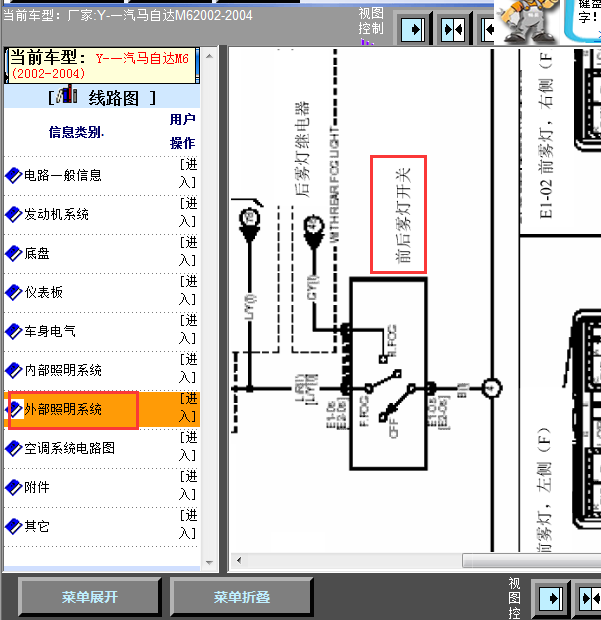Click 前后雾灯开关 label in diagram
Image resolution: width=601 pixels, height=620 pixels.
(x=403, y=215)
